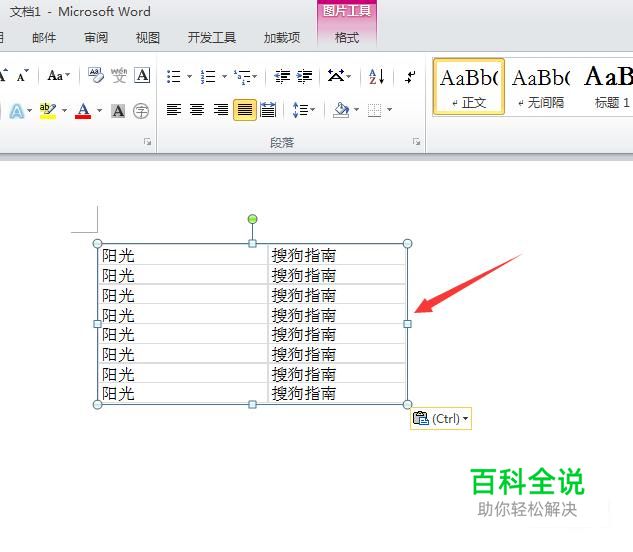Toggle Distributed alignment
633x552 pixels.
[268, 110]
